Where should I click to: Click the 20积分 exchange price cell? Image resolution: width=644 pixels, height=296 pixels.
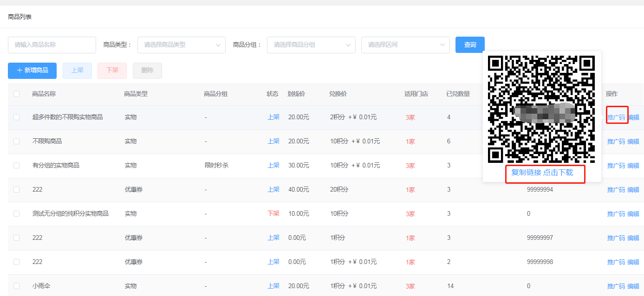pyautogui.click(x=339, y=189)
